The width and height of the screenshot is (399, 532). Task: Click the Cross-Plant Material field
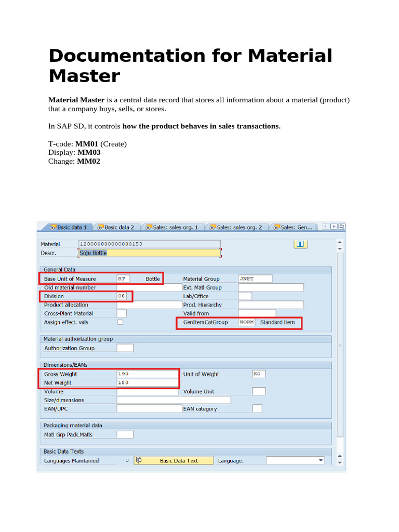point(122,313)
